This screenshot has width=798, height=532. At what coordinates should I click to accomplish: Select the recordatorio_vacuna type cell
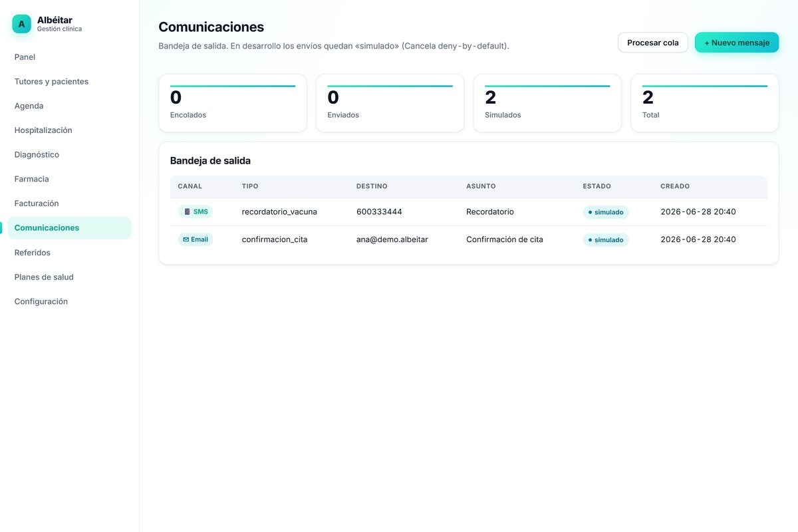click(279, 212)
